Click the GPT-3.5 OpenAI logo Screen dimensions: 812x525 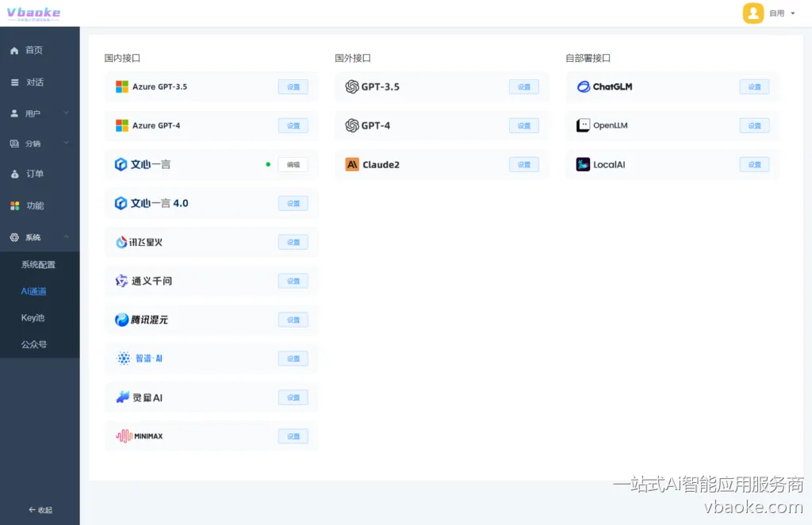coord(352,86)
